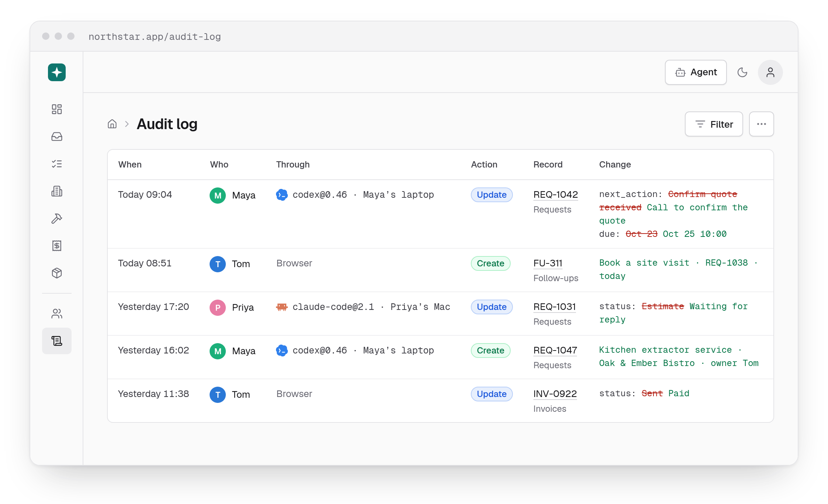Open record REQ-1031
The width and height of the screenshot is (828, 504).
[555, 307]
